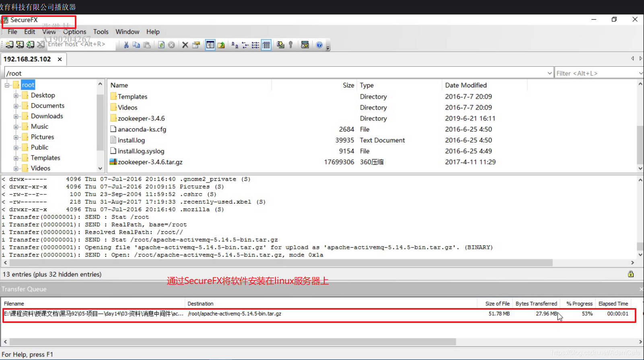The image size is (644, 360).
Task: Expand the Downloads tree folder
Action: (16, 116)
